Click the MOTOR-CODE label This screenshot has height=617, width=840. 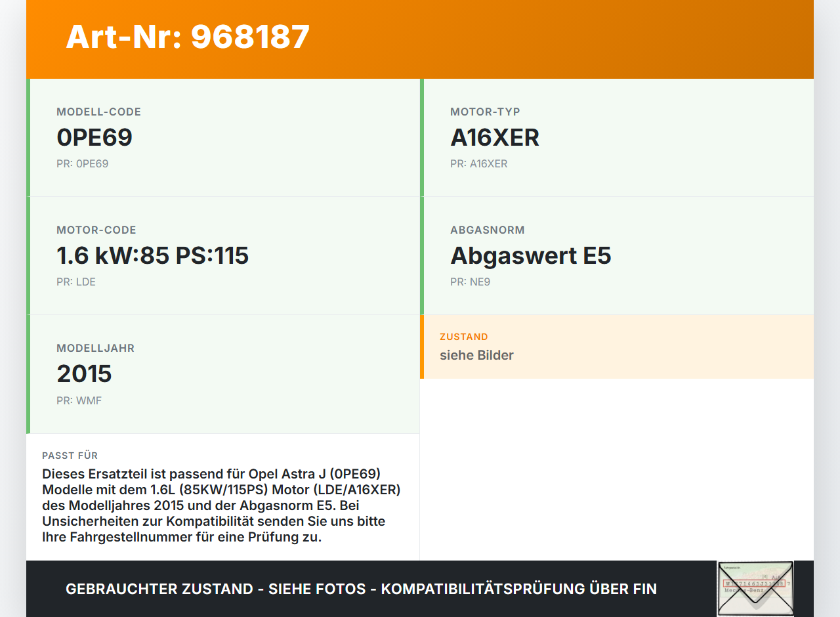pyautogui.click(x=96, y=230)
